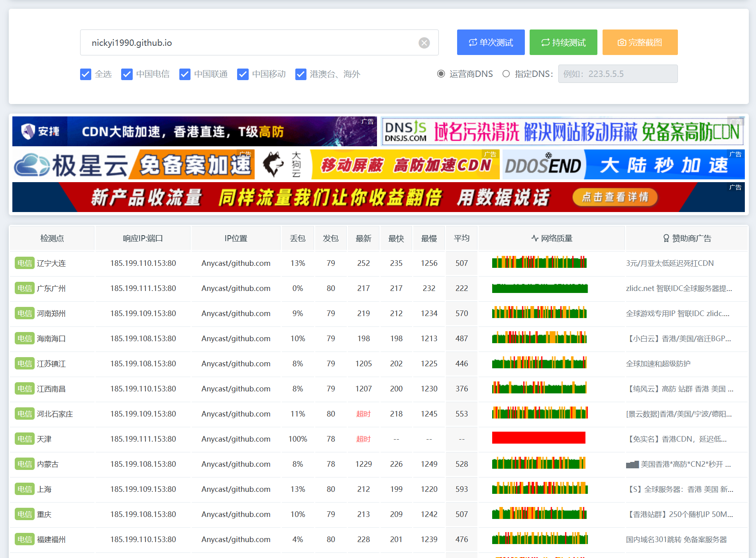Click the camera icon on 完整截图 button
The width and height of the screenshot is (756, 558).
(x=622, y=42)
